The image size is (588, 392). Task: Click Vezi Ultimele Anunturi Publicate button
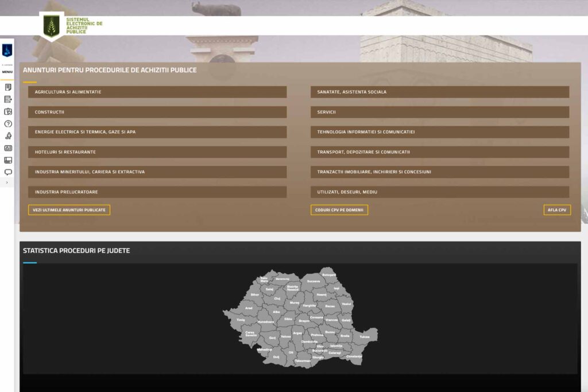69,210
